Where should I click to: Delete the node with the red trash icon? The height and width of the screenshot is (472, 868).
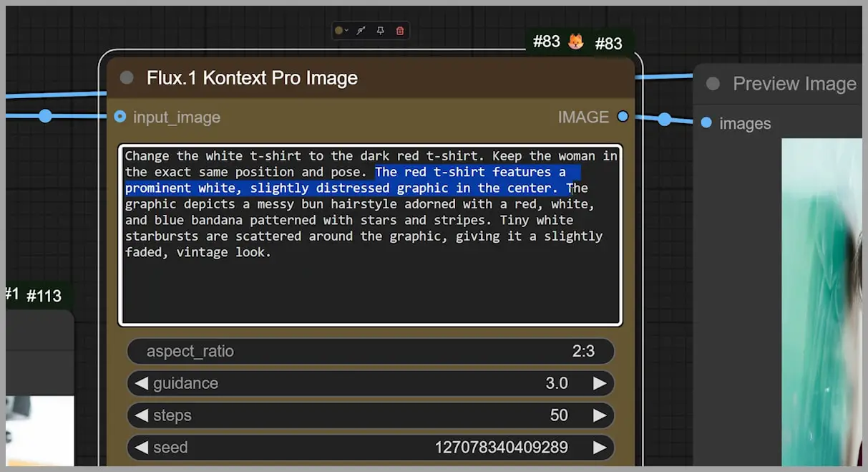400,31
